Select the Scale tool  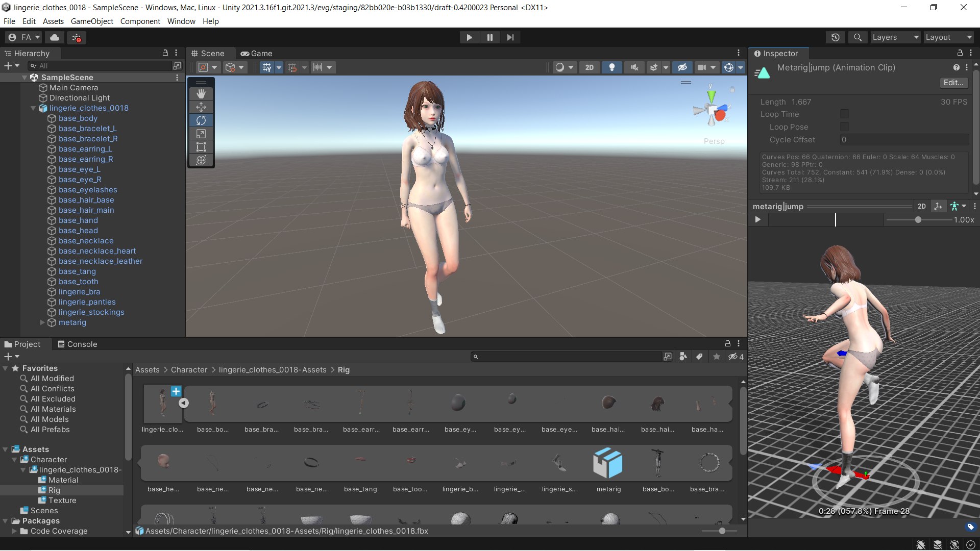pos(201,134)
